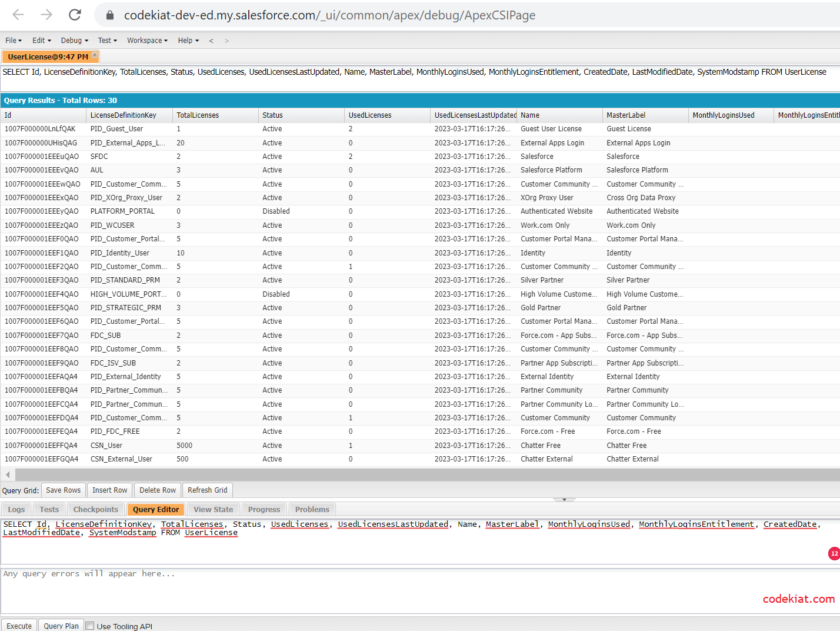Go back with the browser back arrow

[x=18, y=15]
